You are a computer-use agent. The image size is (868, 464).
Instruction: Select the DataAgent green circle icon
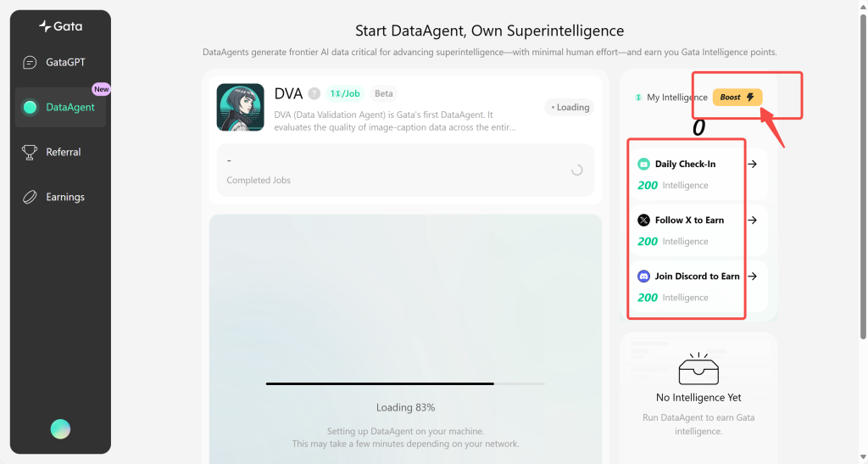point(30,108)
